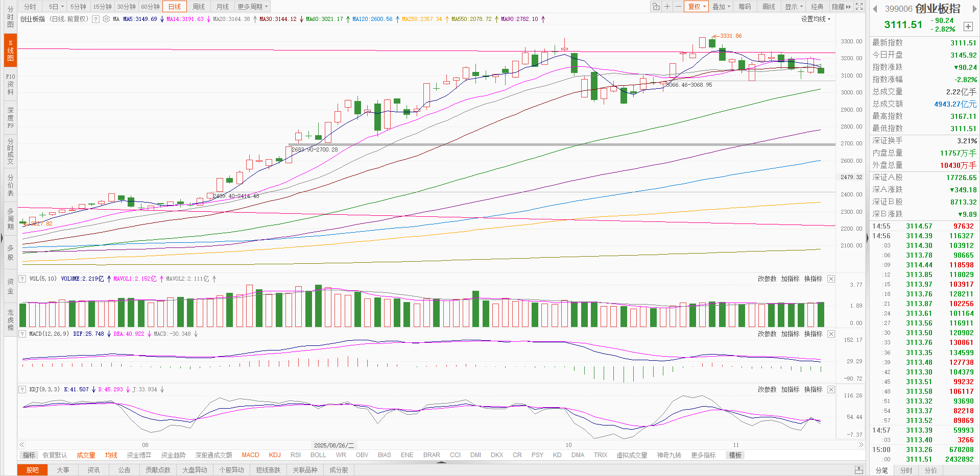
Task: Close the VOL indicator panel
Action: pyautogui.click(x=831, y=279)
